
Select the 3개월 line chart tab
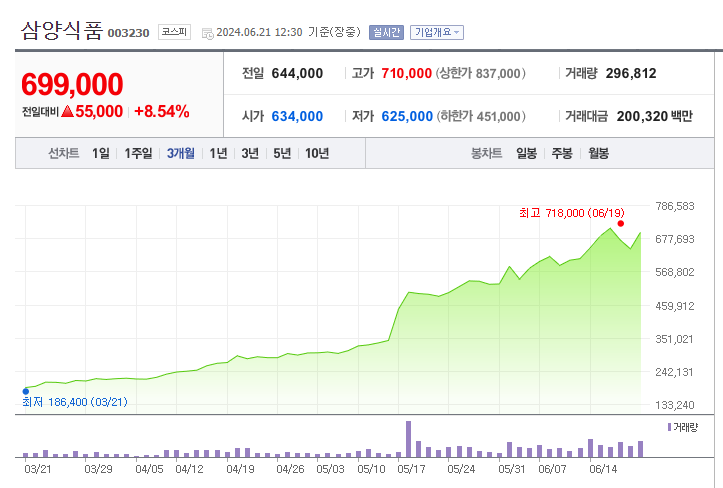(x=180, y=153)
